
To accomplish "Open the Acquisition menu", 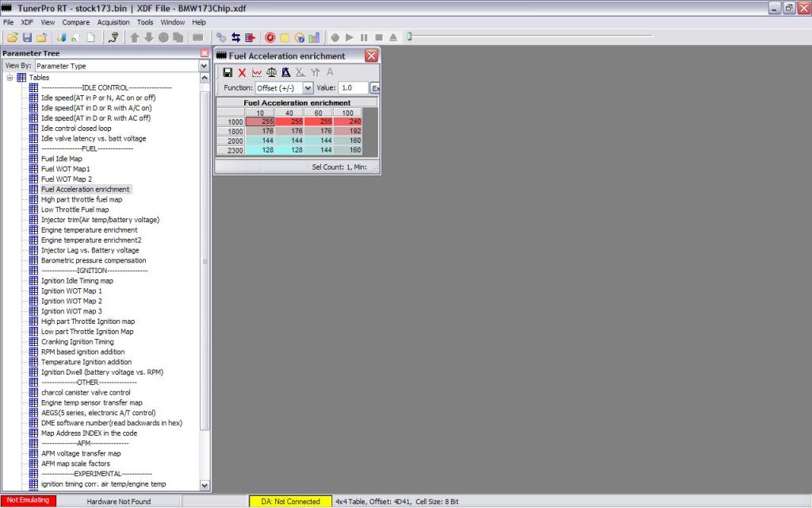I will pos(113,22).
